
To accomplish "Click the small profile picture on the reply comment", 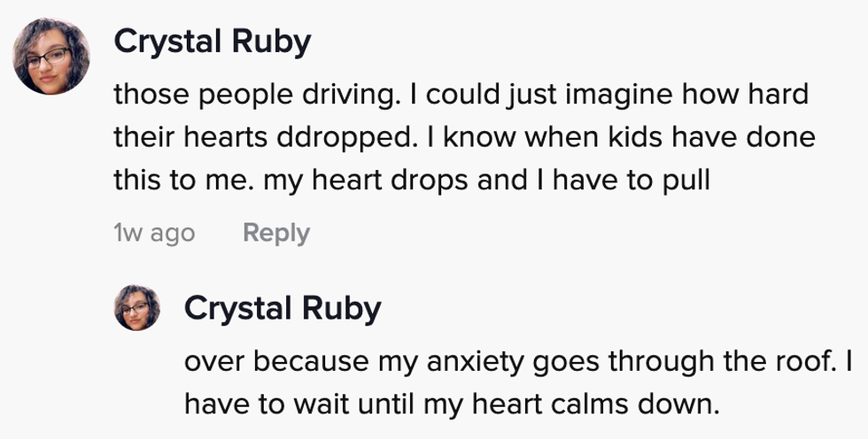I will pos(137,308).
